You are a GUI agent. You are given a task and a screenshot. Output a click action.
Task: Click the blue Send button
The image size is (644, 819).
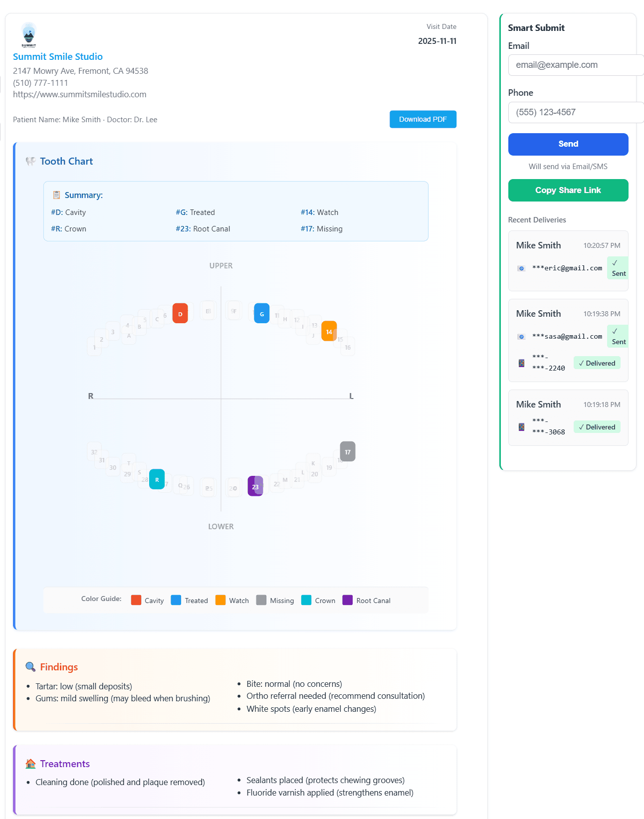(x=568, y=144)
